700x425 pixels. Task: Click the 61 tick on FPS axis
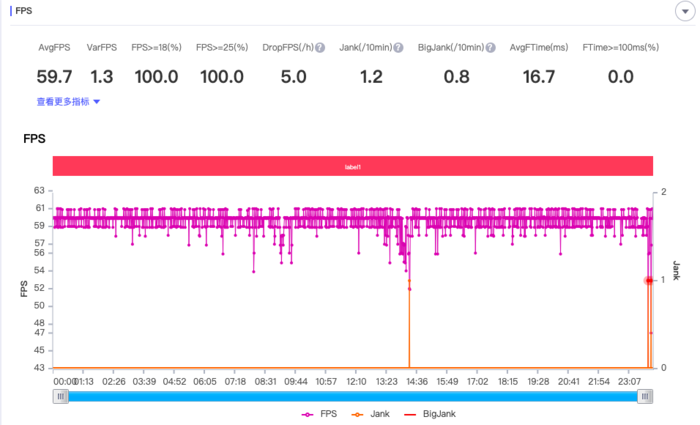coord(40,208)
